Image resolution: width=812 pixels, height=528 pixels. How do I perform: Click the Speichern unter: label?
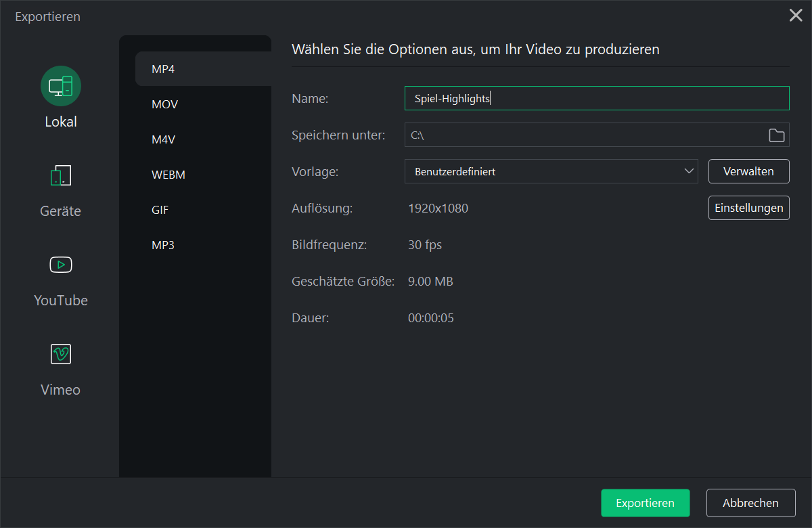point(338,135)
